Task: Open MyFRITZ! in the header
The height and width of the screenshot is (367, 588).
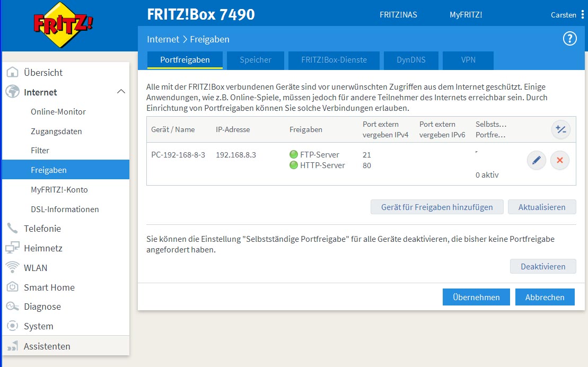Action: pyautogui.click(x=466, y=15)
